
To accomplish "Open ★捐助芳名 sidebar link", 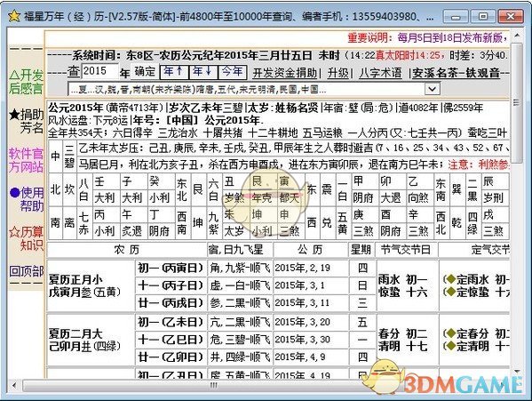I will [26, 121].
